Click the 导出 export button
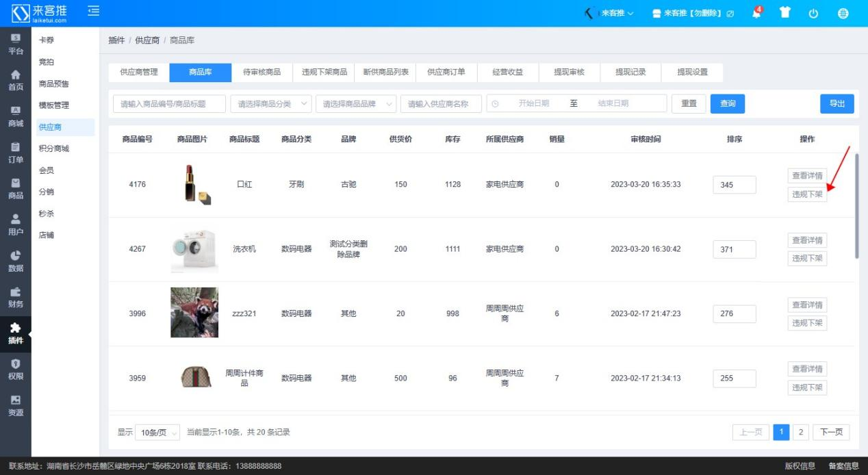The width and height of the screenshot is (868, 475). click(837, 104)
